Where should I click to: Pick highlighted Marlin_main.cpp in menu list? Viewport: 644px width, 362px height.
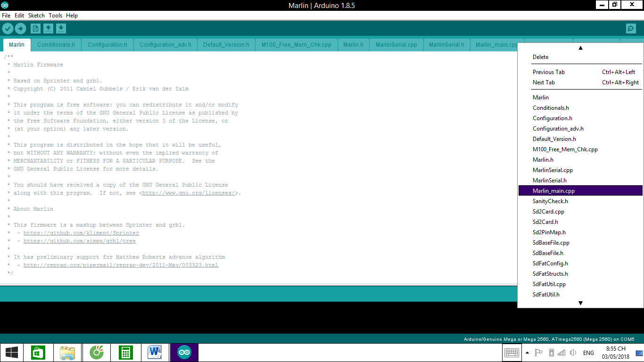[x=580, y=191]
